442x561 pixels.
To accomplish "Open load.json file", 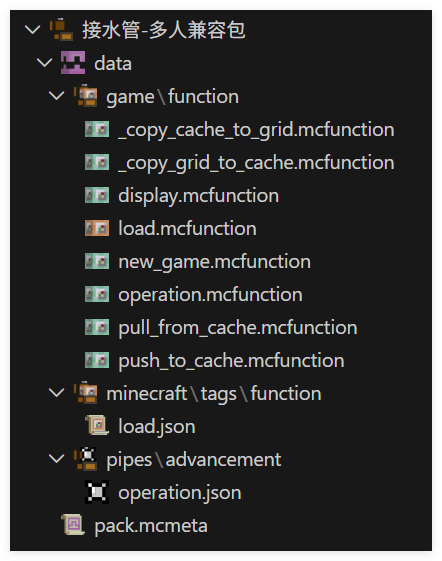I will 157,427.
